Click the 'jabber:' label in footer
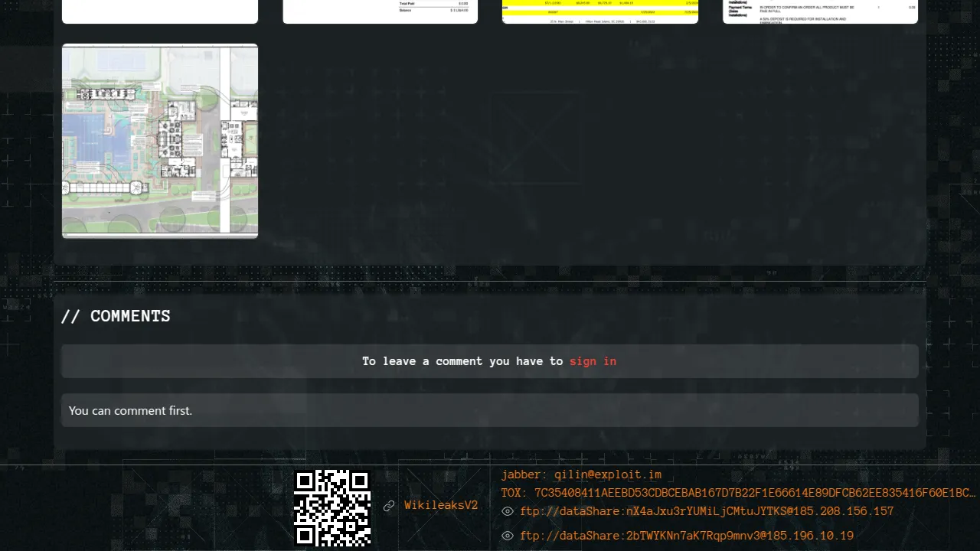Viewport: 980px width, 551px height. (524, 474)
